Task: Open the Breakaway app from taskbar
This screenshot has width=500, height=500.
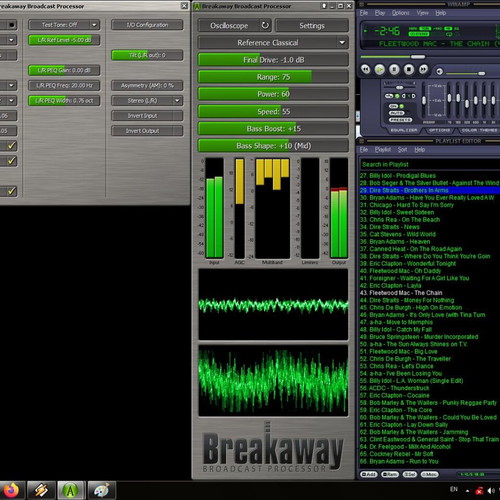Action: [x=71, y=490]
